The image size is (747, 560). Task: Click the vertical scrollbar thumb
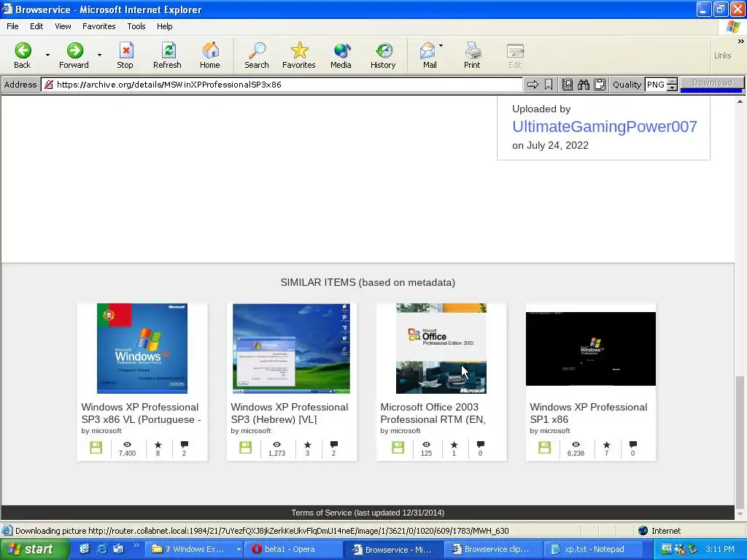coord(740,441)
